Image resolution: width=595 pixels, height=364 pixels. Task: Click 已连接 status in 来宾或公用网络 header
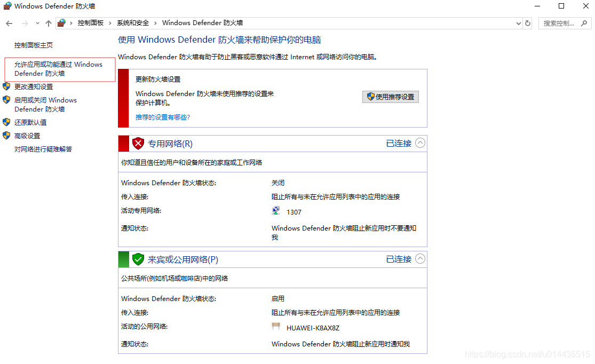click(x=399, y=259)
